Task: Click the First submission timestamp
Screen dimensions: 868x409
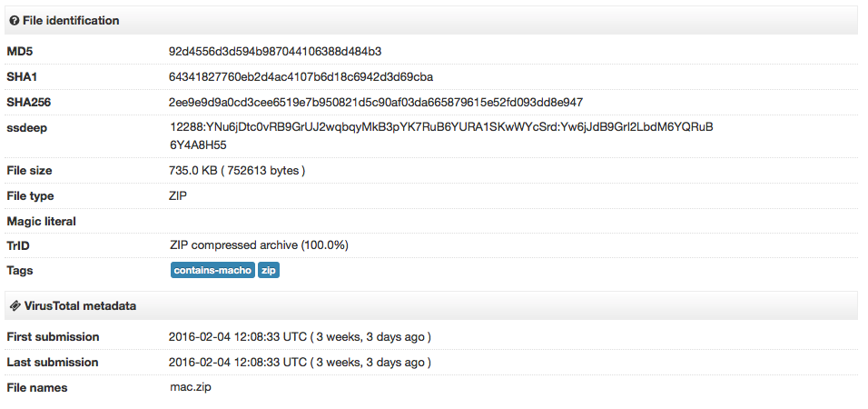Action: pos(300,337)
